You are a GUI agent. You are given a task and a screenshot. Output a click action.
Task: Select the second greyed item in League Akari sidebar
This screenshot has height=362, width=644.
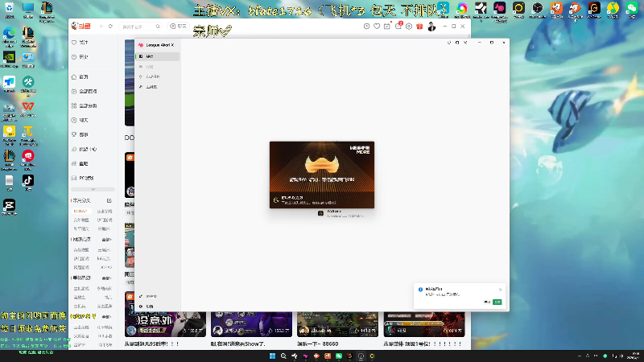pyautogui.click(x=158, y=67)
